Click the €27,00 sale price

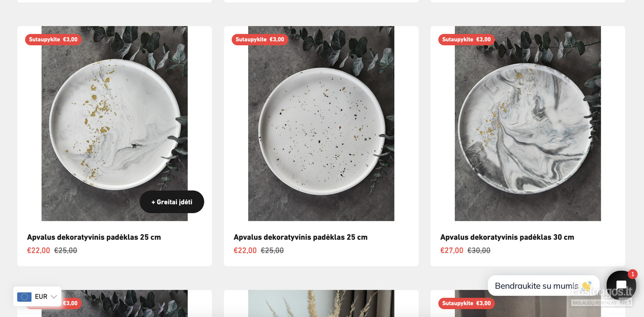[452, 250]
